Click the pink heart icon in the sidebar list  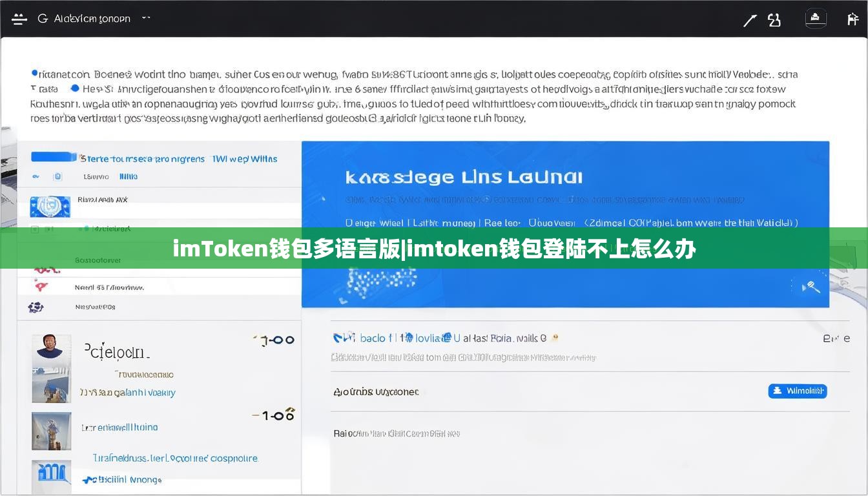pos(41,286)
